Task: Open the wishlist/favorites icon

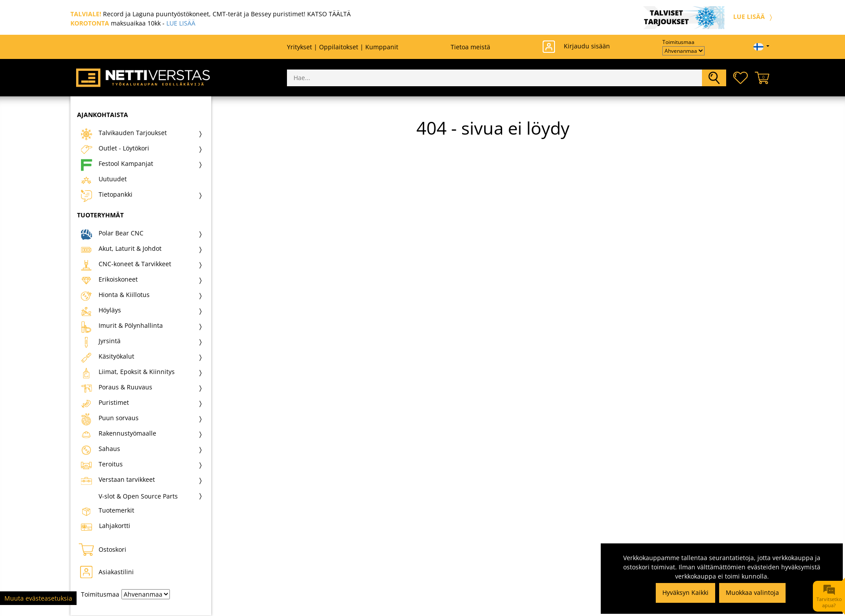Action: 740,77
